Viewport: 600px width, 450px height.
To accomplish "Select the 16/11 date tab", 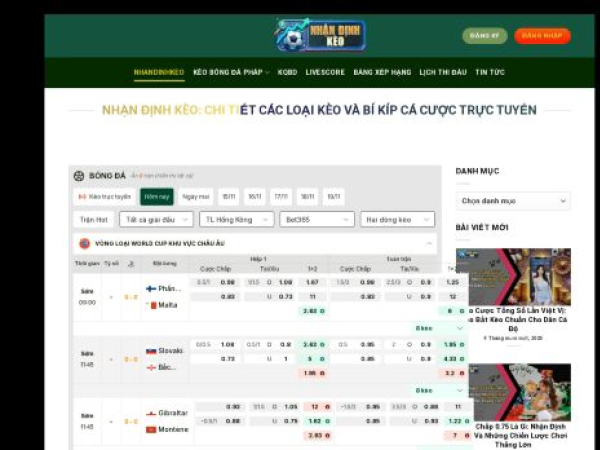I will [254, 197].
